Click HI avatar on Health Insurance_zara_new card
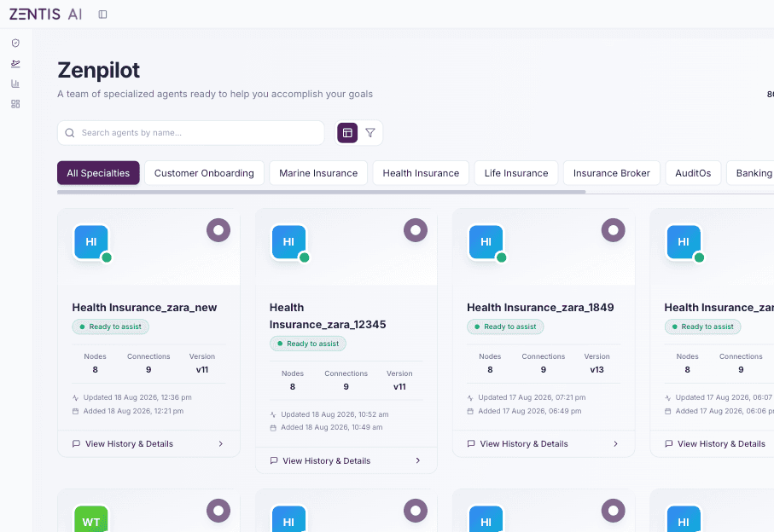This screenshot has width=774, height=532. (x=91, y=242)
